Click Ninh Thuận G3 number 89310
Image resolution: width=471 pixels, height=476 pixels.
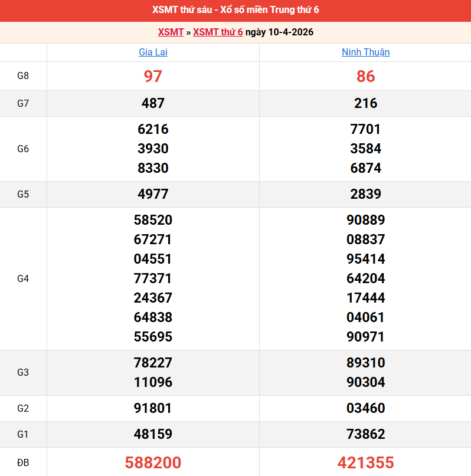pos(365,363)
